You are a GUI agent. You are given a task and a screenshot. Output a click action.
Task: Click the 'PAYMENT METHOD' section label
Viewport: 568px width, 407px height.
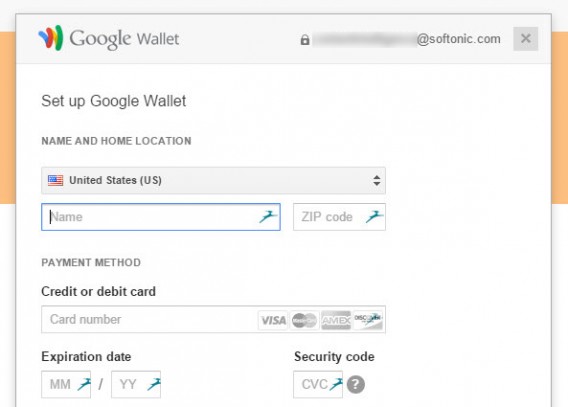(91, 263)
